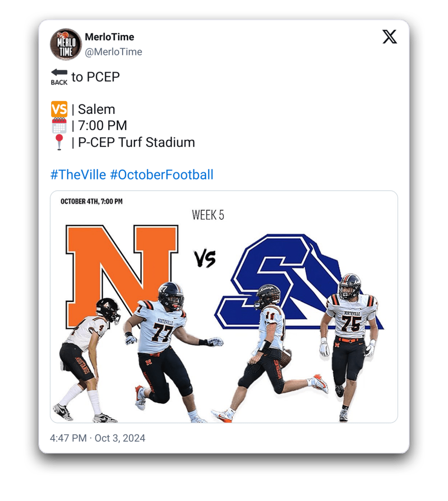Click the calendar emoji beside 7:00 PM
Image resolution: width=448 pixels, height=501 pixels.
pyautogui.click(x=59, y=126)
